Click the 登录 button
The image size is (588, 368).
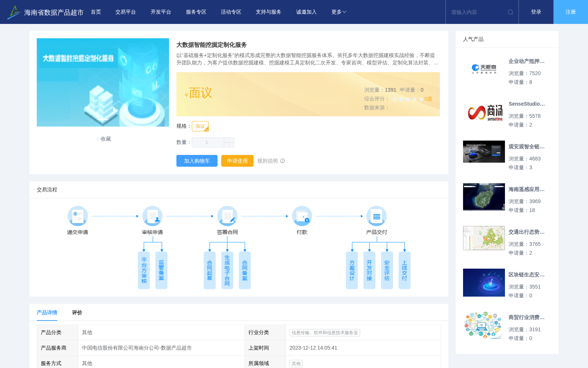point(536,12)
